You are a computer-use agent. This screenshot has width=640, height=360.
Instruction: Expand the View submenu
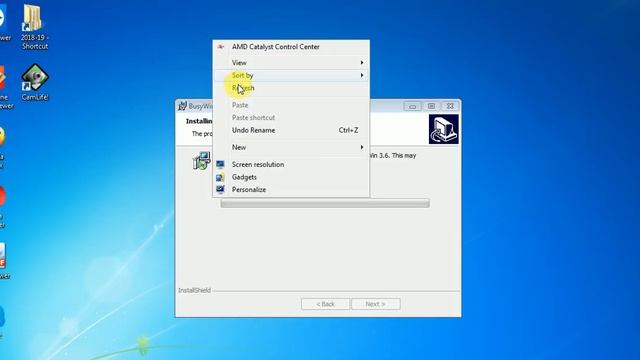(x=291, y=63)
